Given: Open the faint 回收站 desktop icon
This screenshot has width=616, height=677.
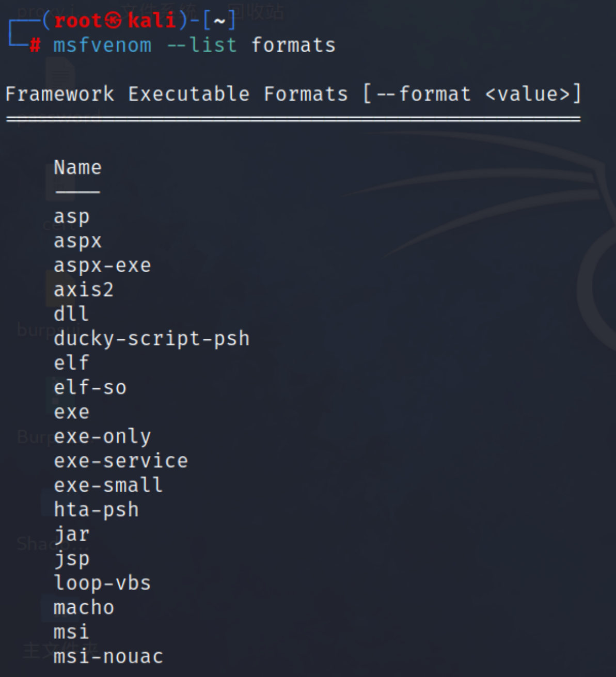Looking at the screenshot, I should click(x=256, y=10).
